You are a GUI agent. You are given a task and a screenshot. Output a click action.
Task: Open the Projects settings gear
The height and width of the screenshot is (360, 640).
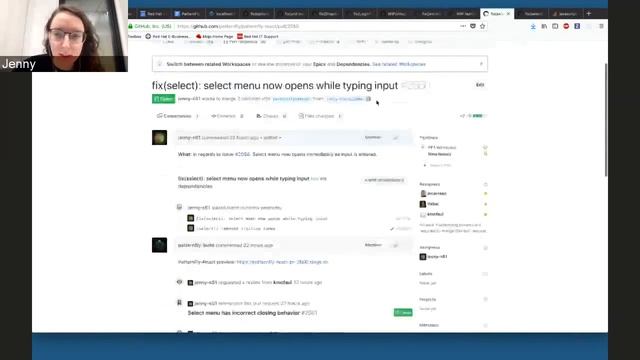pyautogui.click(x=485, y=300)
